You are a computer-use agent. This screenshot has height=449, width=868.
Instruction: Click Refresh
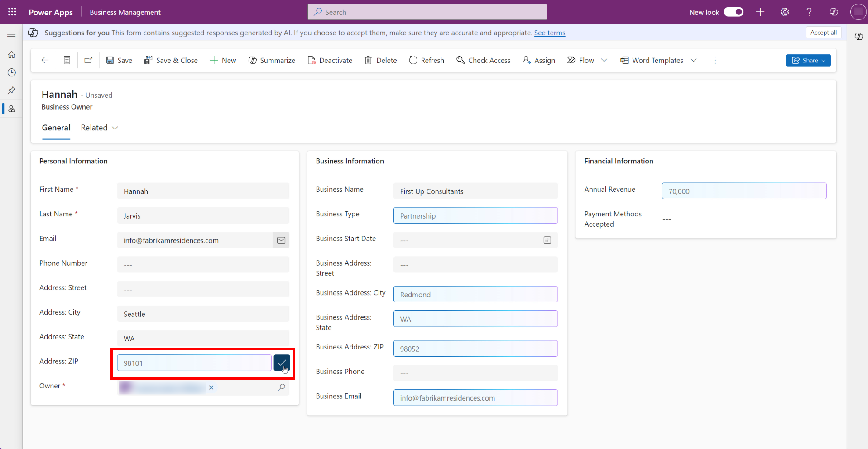(x=427, y=60)
